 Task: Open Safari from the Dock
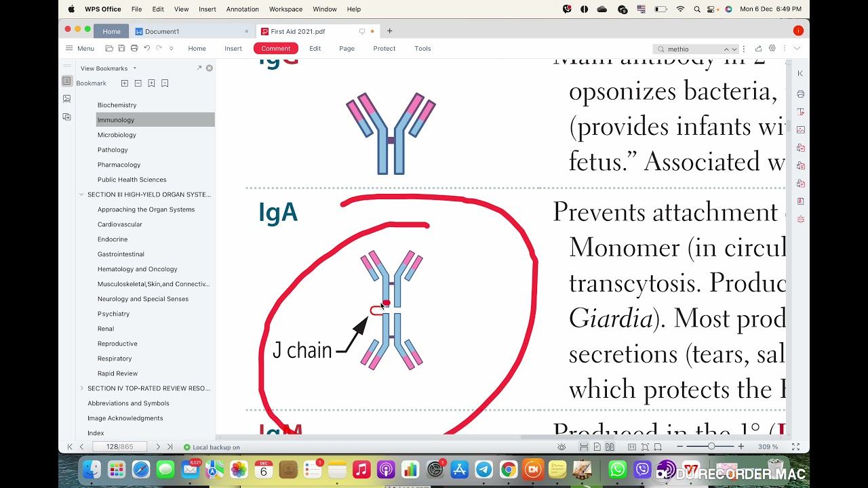141,469
